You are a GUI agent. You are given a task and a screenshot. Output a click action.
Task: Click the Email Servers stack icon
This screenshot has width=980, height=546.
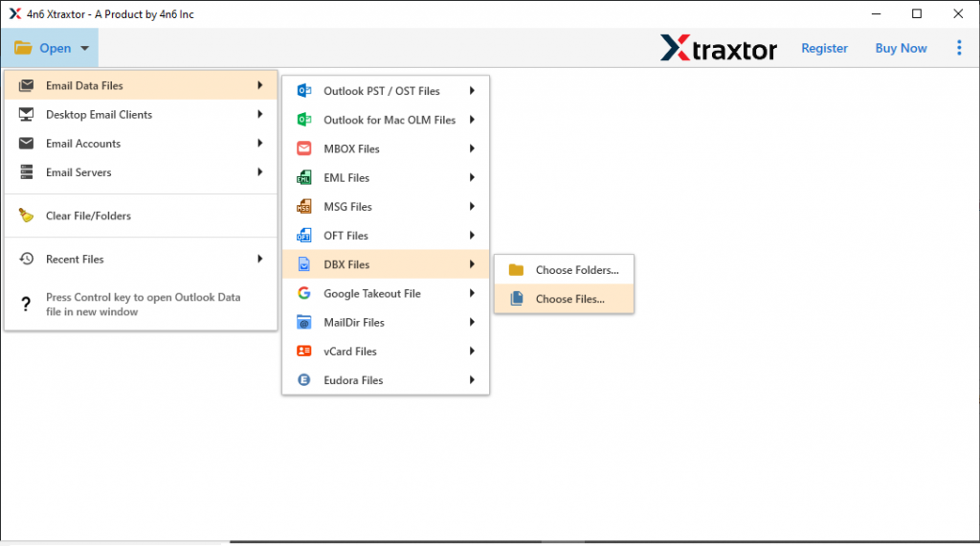pyautogui.click(x=26, y=172)
